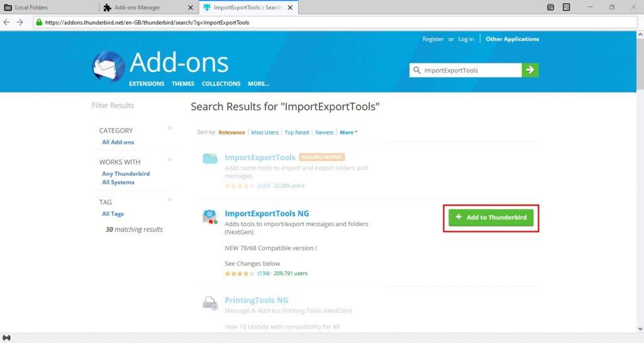Click the star rating for ImportExportTools NG

240,274
